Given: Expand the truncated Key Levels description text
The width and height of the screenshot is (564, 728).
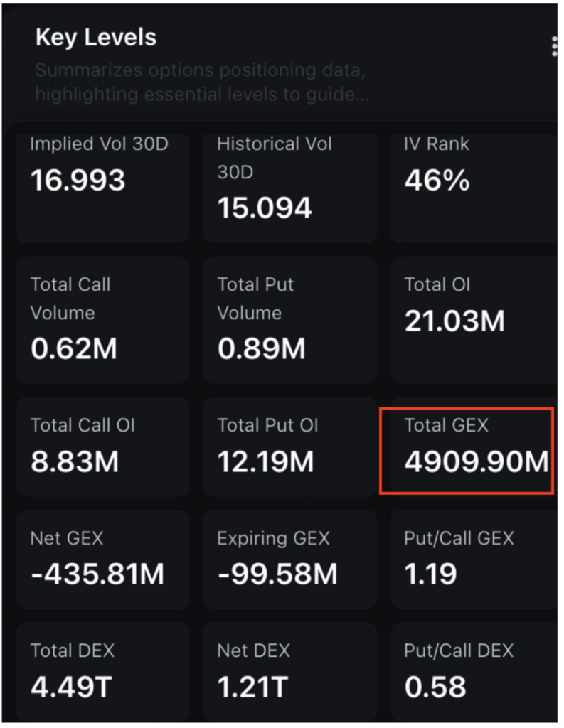Looking at the screenshot, I should [x=202, y=82].
